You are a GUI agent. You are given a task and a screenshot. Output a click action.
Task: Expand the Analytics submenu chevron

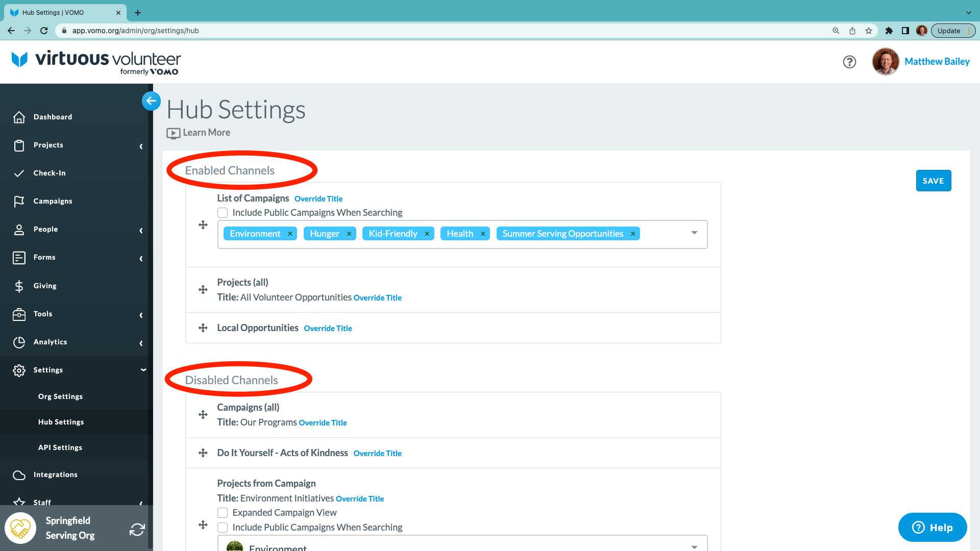(141, 343)
